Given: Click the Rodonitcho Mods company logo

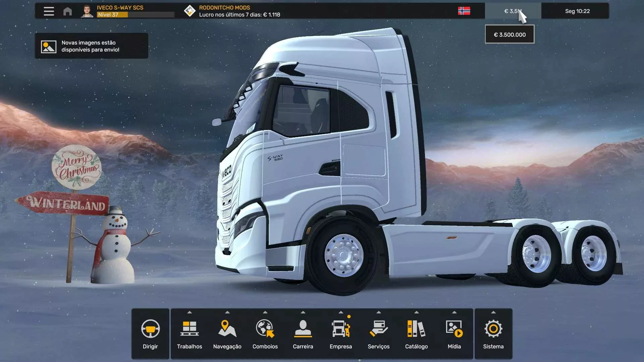Looking at the screenshot, I should click(190, 11).
